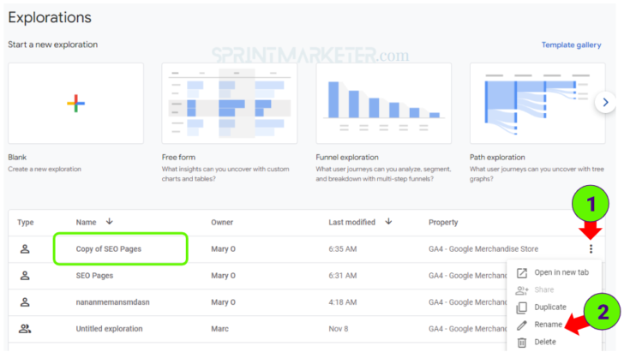Click the person icon for SEO Pages row

tap(26, 276)
